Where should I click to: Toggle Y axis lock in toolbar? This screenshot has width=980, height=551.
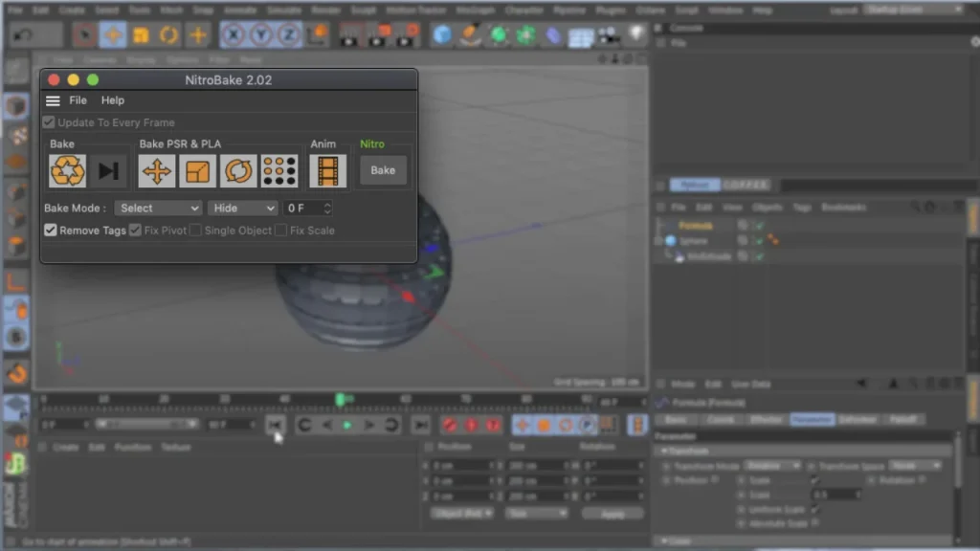261,34
